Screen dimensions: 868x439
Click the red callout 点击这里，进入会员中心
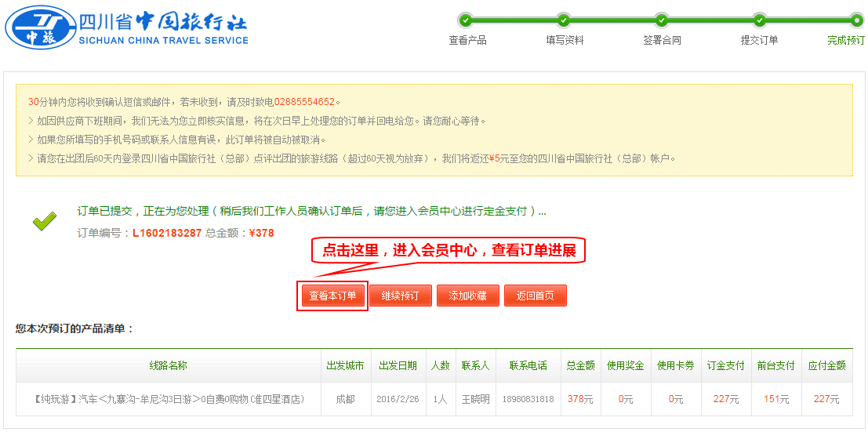(x=449, y=250)
